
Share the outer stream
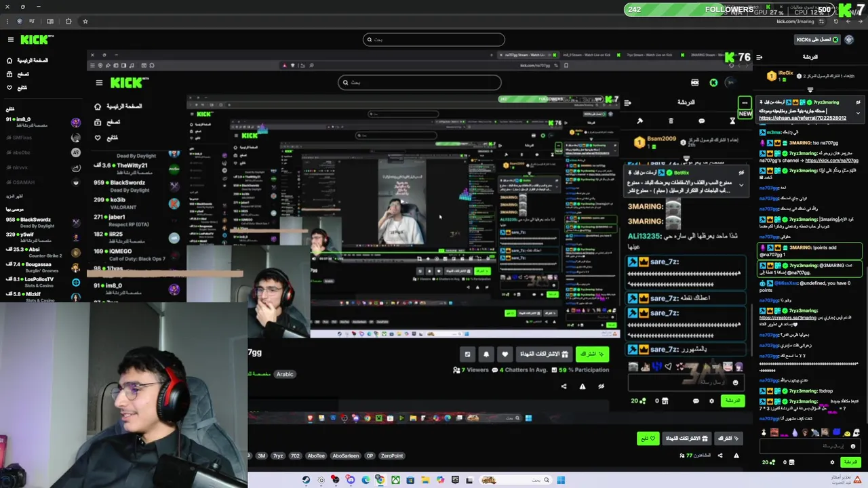coord(720,455)
